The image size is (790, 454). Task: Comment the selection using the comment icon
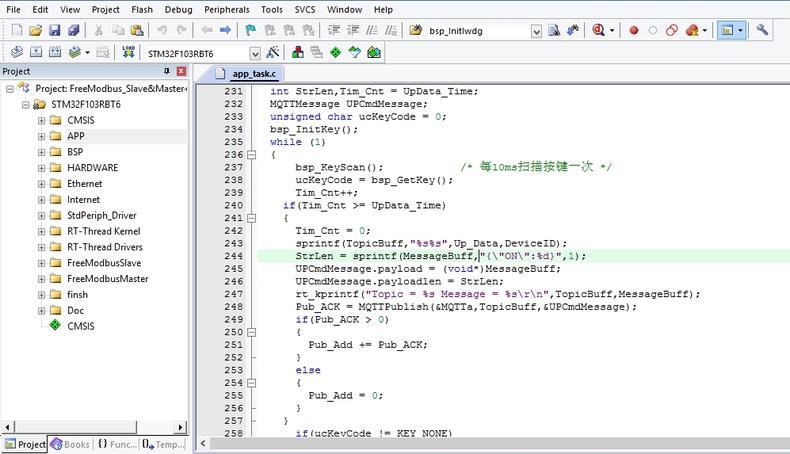(372, 30)
